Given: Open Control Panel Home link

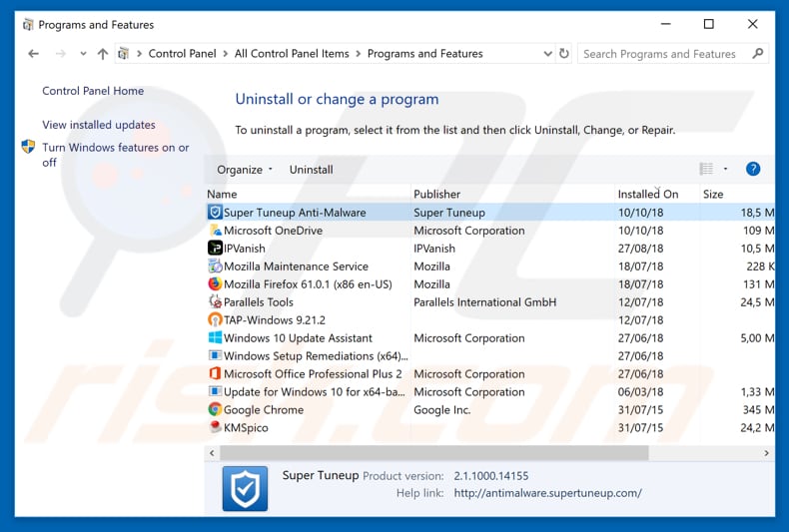Looking at the screenshot, I should (x=93, y=91).
